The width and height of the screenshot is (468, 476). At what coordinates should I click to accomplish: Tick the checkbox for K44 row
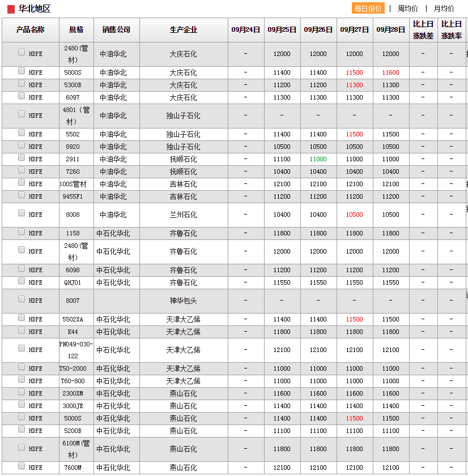point(22,330)
